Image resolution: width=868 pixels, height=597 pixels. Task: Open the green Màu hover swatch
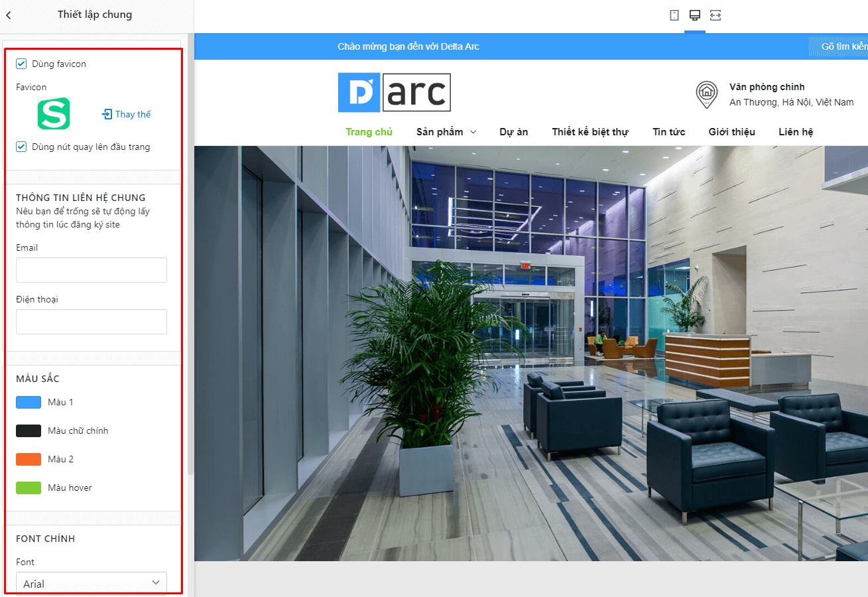[x=29, y=488]
